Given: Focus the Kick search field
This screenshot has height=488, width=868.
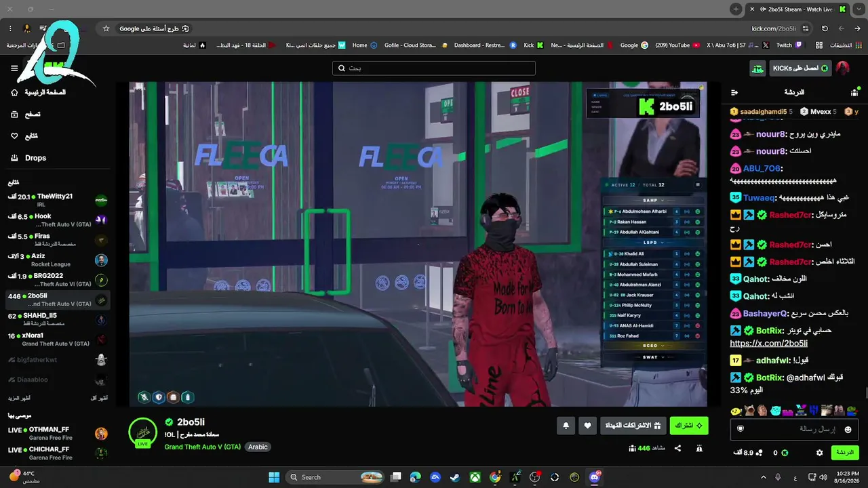Looking at the screenshot, I should (x=434, y=68).
